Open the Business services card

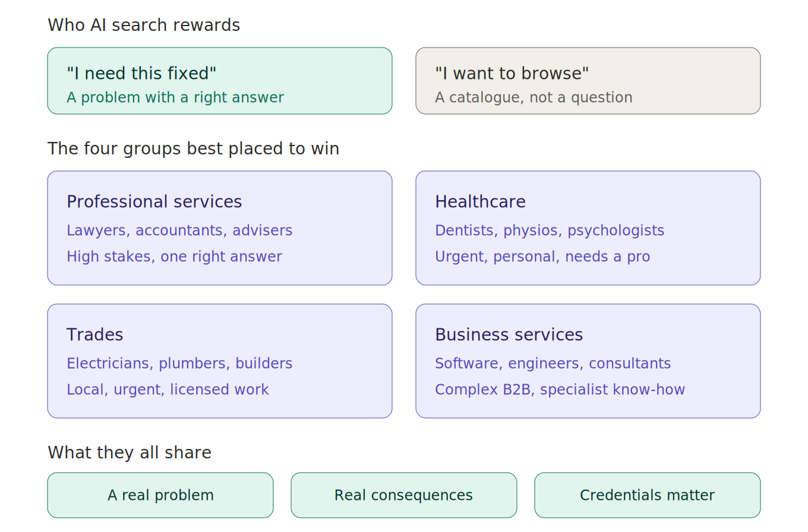(588, 361)
